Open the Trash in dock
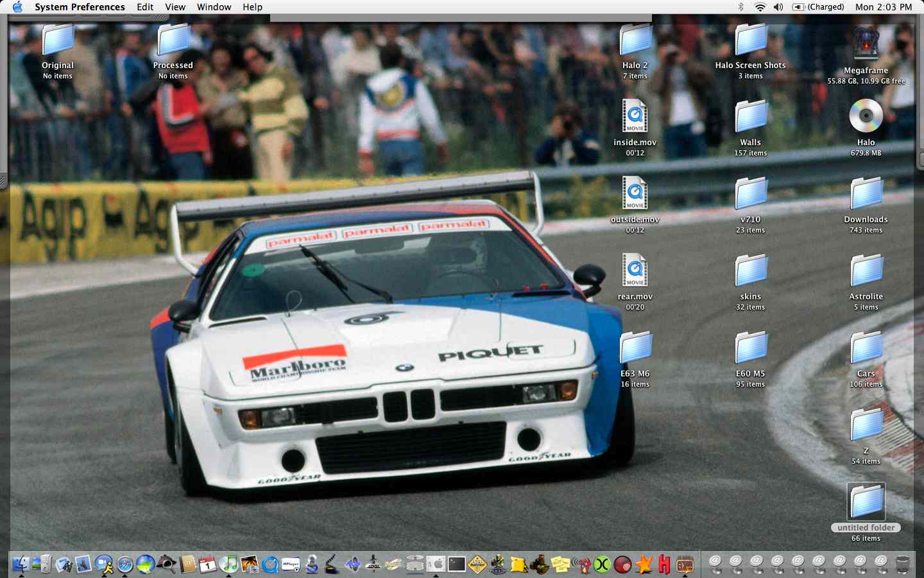Viewport: 924px width, 578px height. [902, 565]
